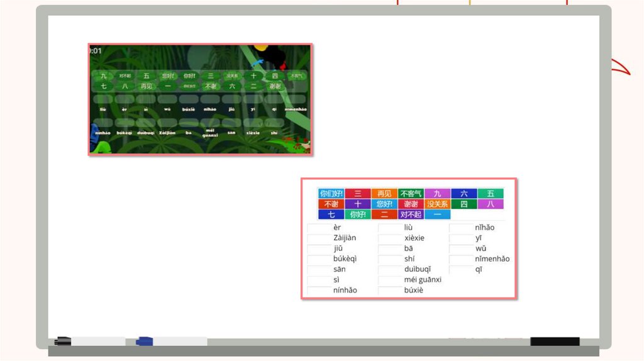Click the worksheet label sì
644x361 pixels.
tap(336, 280)
